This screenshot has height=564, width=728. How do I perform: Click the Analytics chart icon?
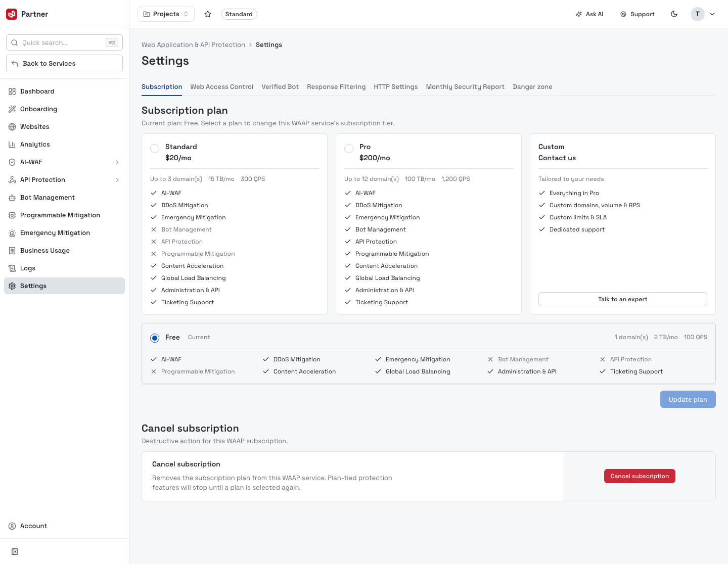pos(12,145)
